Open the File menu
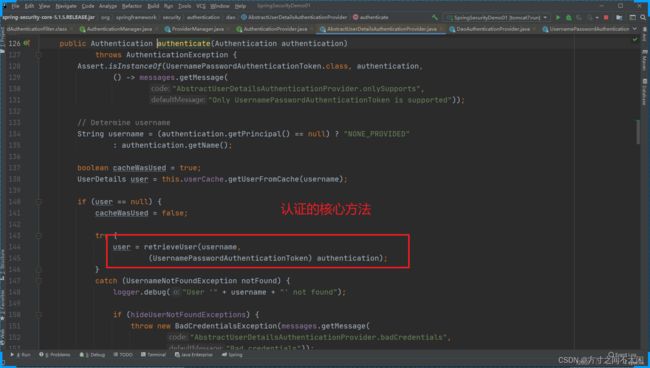Image resolution: width=650 pixels, height=368 pixels. click(15, 6)
